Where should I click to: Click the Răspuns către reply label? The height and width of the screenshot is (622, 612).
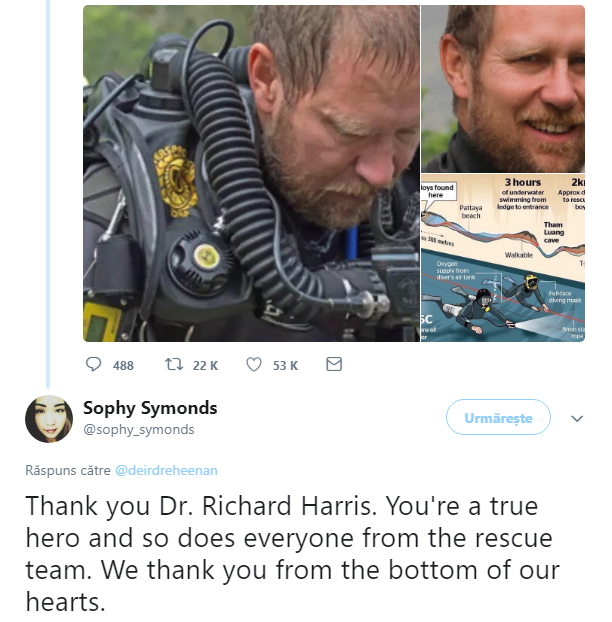68,470
